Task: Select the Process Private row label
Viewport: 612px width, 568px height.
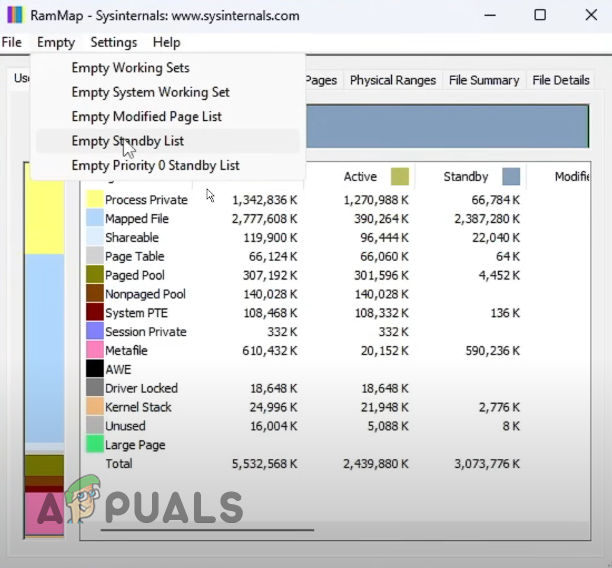Action: point(146,200)
